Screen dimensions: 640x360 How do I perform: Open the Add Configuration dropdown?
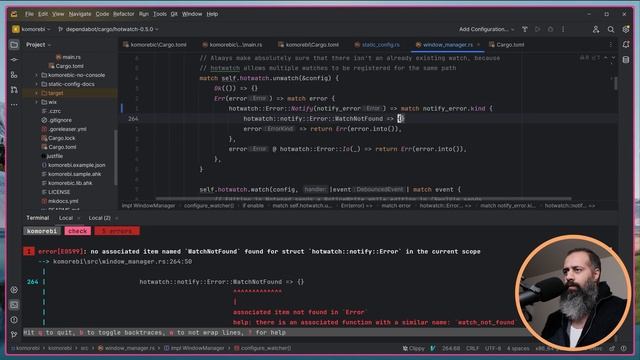(487, 29)
